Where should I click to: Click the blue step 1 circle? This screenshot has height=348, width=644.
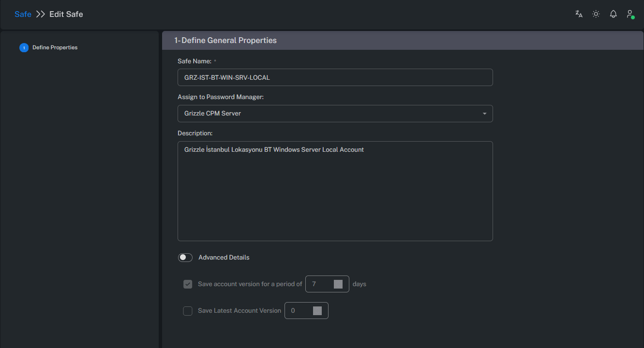click(24, 48)
